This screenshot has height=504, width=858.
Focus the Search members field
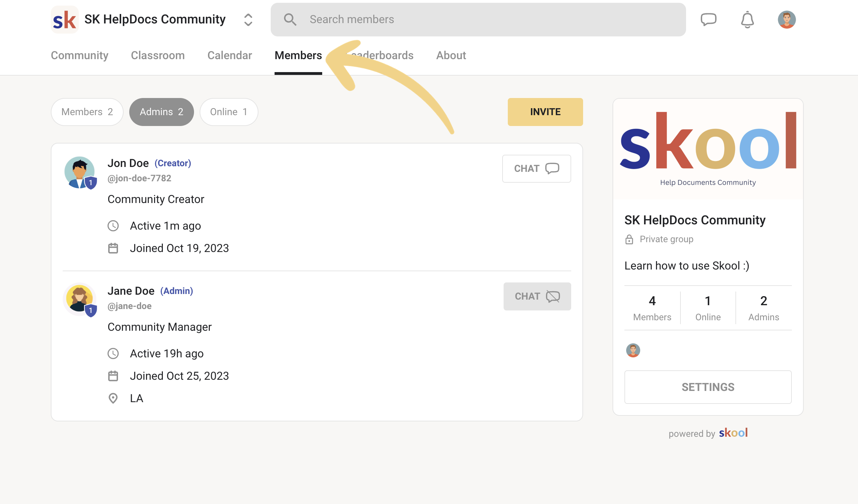(x=478, y=20)
